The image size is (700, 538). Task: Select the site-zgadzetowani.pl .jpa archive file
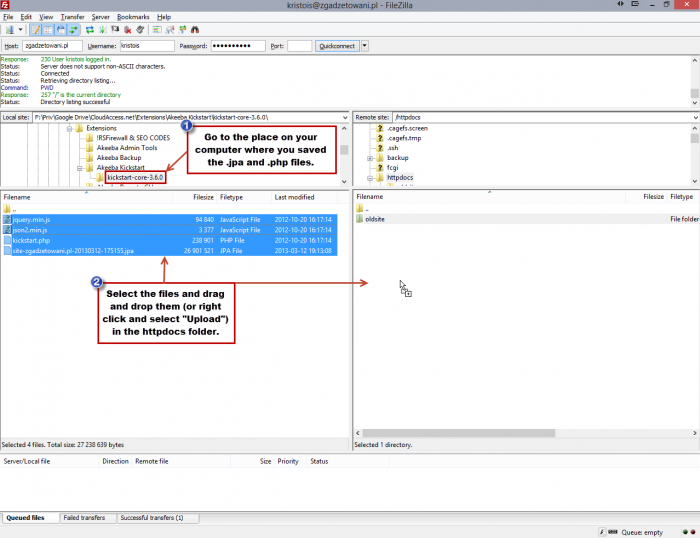pos(170,250)
